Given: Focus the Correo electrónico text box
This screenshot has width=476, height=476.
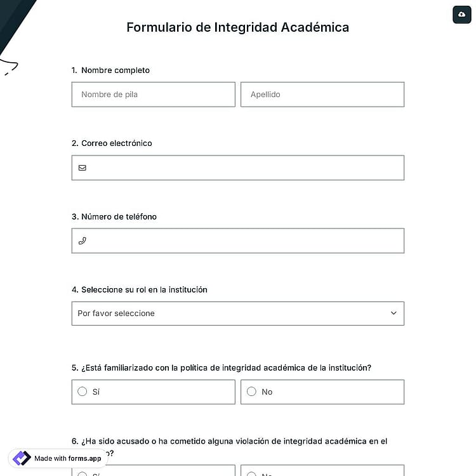Looking at the screenshot, I should click(238, 168).
